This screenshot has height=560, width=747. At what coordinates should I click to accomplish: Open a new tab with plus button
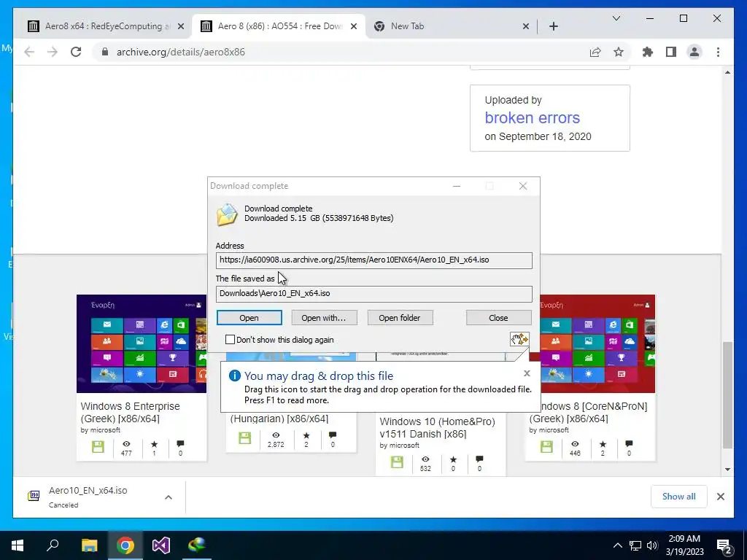[x=554, y=26]
